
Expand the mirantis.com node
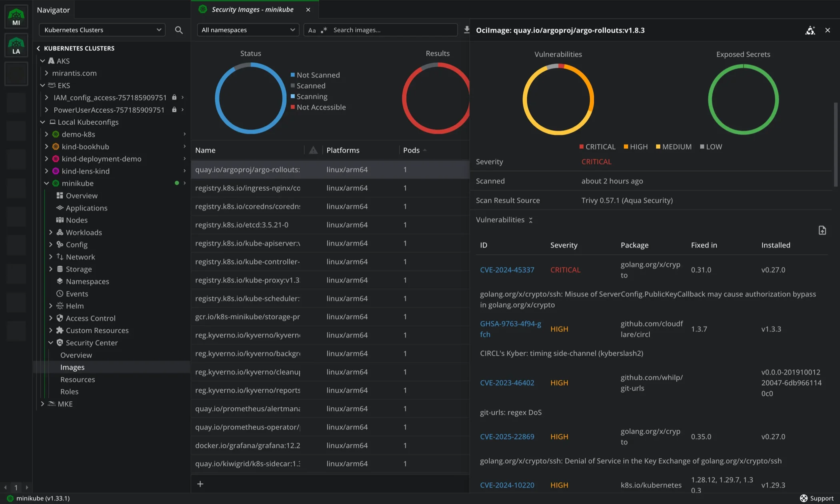46,73
